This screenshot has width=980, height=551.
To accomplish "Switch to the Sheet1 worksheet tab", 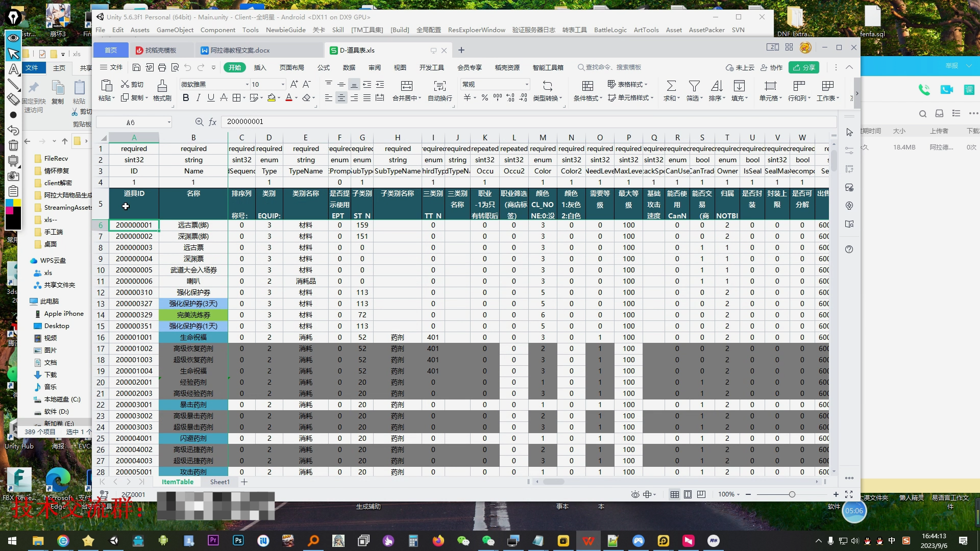I will pyautogui.click(x=219, y=482).
